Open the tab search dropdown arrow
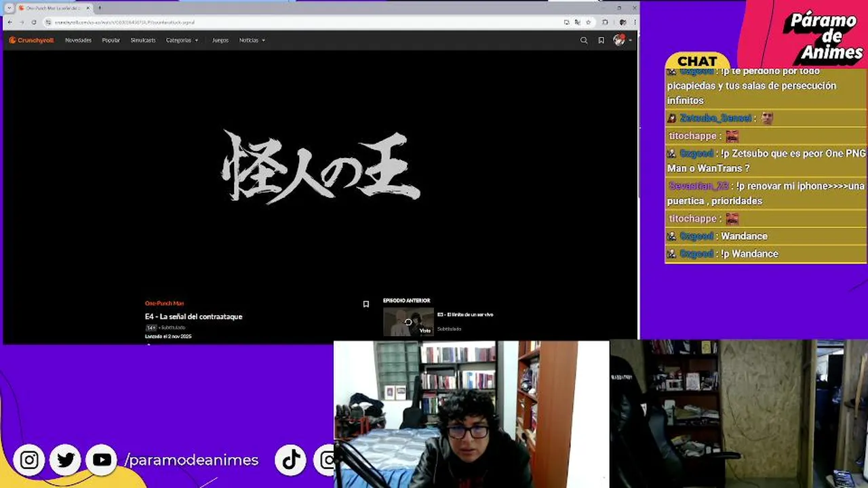 coord(9,8)
